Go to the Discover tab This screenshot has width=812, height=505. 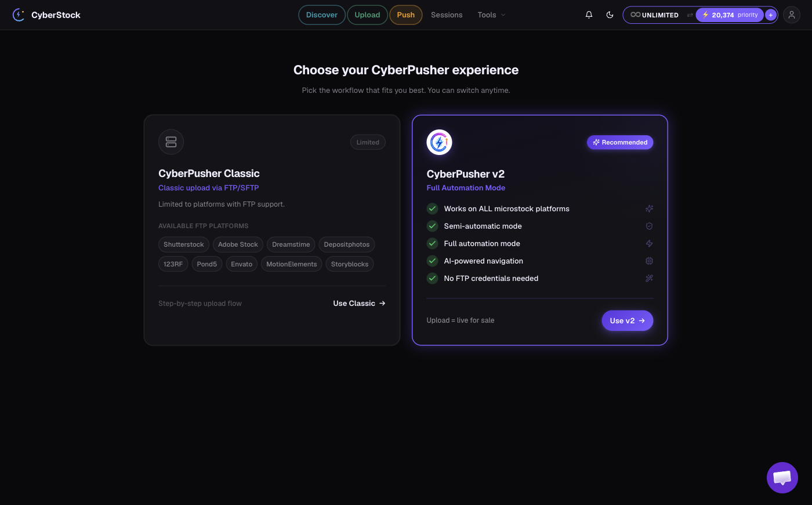coord(322,15)
